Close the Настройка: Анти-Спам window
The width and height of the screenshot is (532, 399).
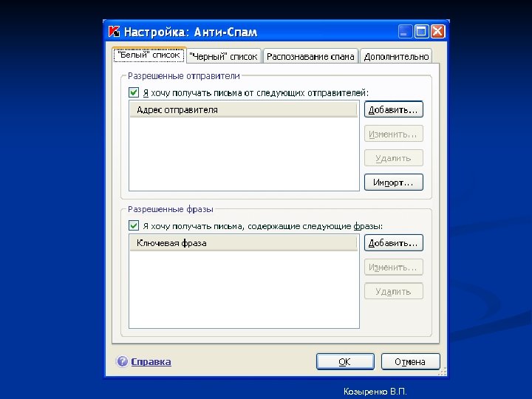pyautogui.click(x=437, y=32)
